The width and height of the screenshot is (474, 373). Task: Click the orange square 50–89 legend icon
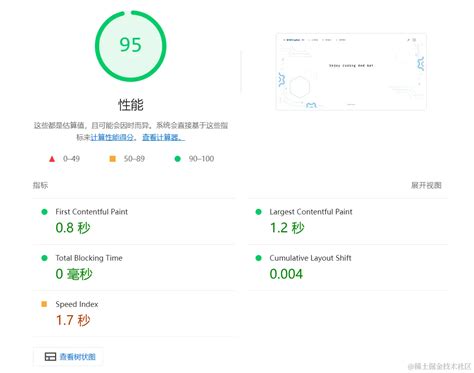pyautogui.click(x=113, y=159)
